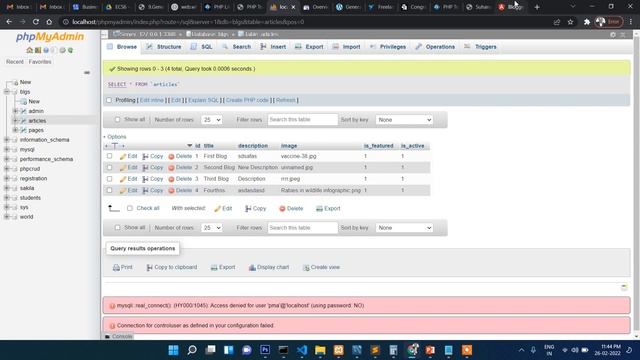Open Display chart icon
The image size is (640, 360).
click(x=252, y=268)
